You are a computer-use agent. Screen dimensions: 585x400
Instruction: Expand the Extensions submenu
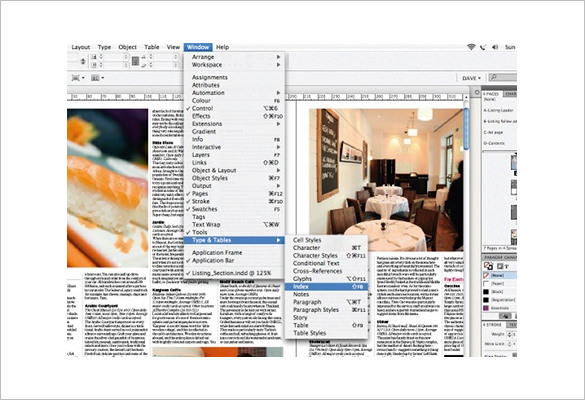[234, 124]
